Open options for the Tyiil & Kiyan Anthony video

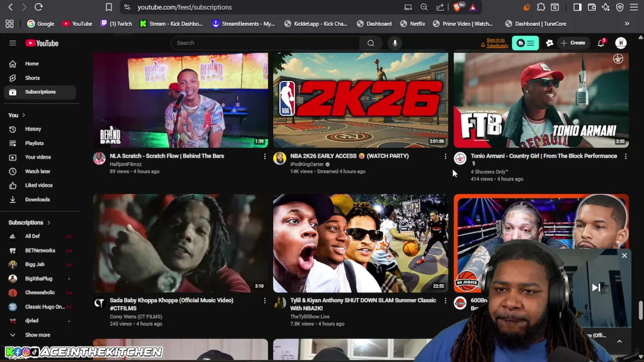tap(445, 301)
